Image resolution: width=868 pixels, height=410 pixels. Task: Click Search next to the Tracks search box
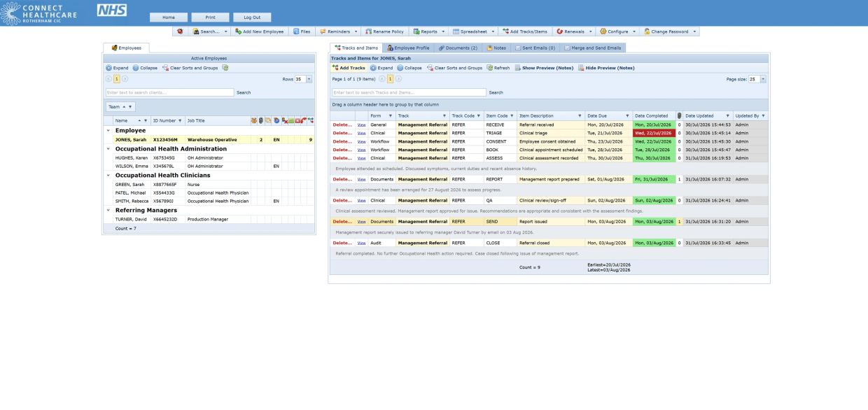click(496, 92)
